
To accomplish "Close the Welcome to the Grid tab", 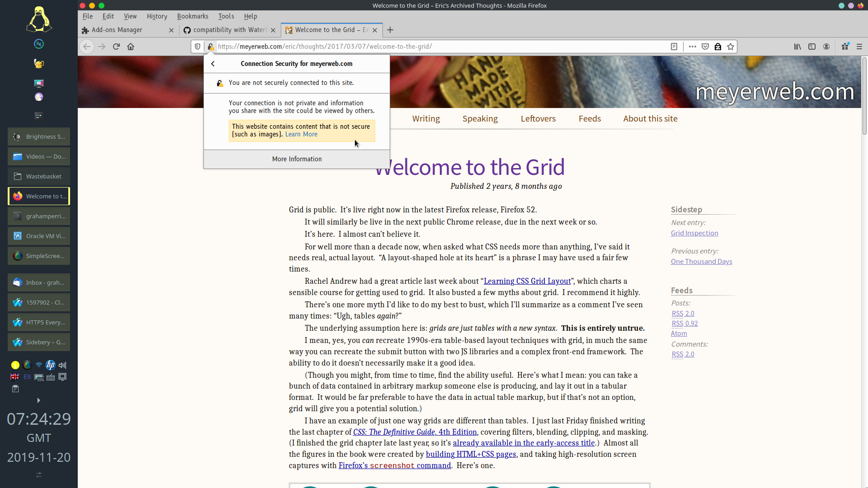I will [x=375, y=30].
